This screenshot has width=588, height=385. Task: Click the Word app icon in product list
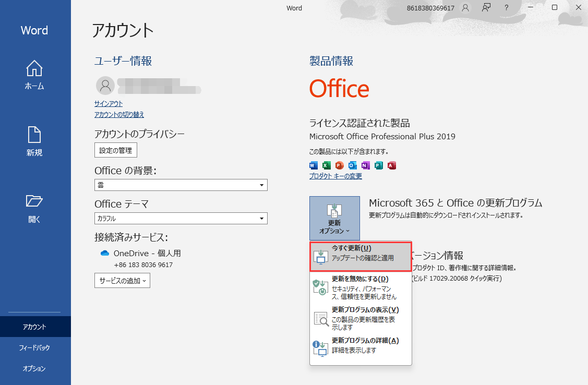point(314,165)
